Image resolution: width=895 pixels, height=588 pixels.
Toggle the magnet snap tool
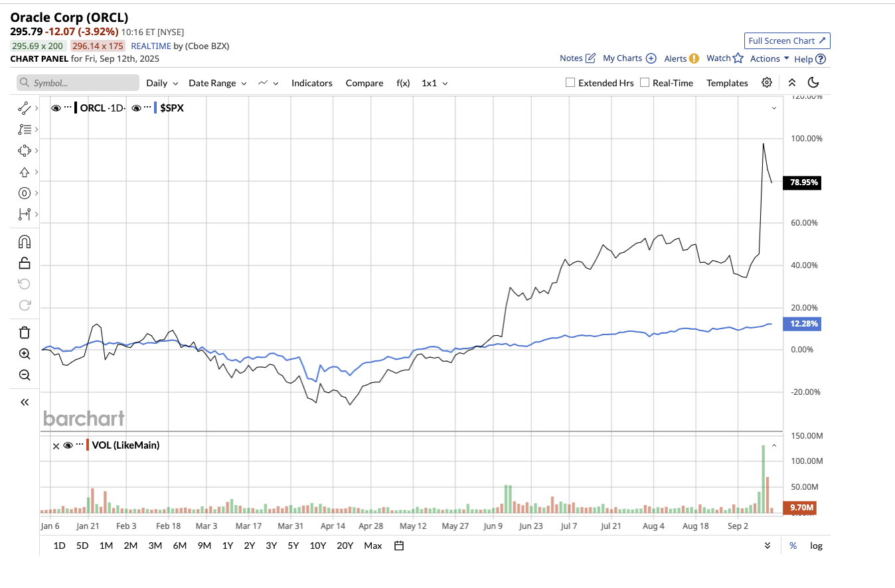25,242
